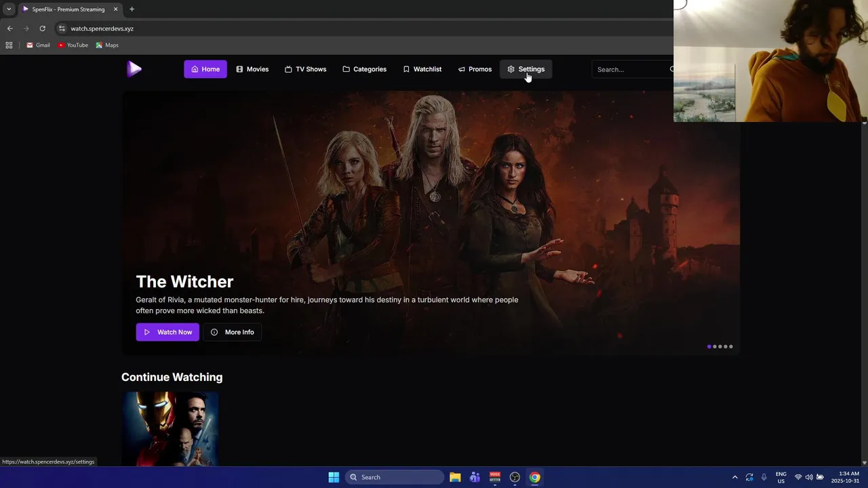Click the Chrome taskbar icon
This screenshot has height=488, width=868.
pyautogui.click(x=535, y=477)
